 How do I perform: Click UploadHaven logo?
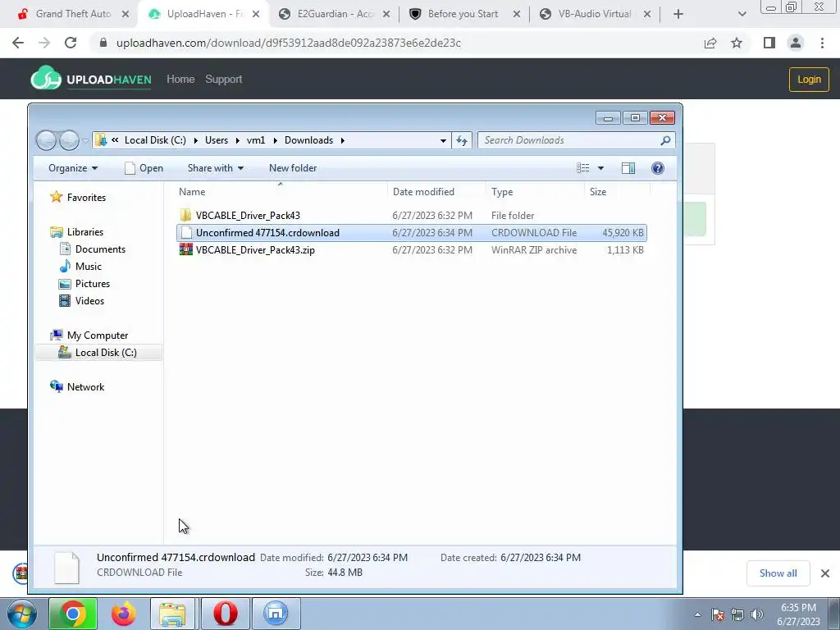point(91,79)
